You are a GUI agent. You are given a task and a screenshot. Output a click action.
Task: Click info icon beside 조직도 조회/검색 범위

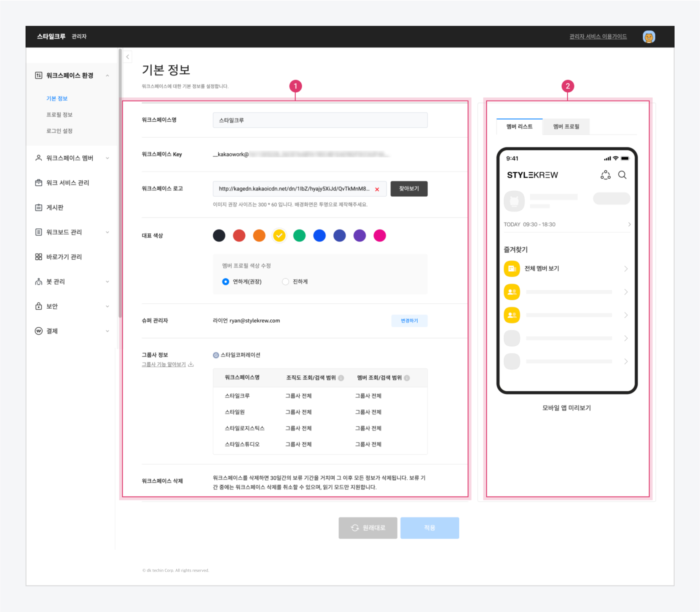(341, 378)
